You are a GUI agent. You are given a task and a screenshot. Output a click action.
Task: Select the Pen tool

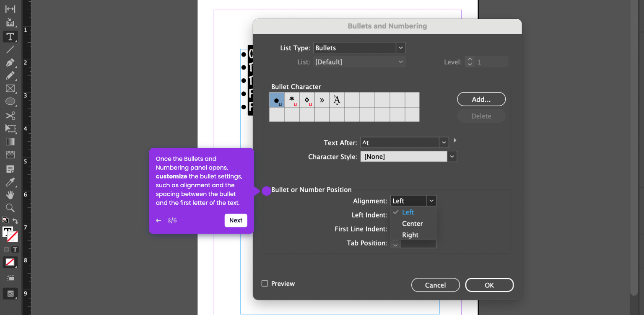pyautogui.click(x=10, y=63)
